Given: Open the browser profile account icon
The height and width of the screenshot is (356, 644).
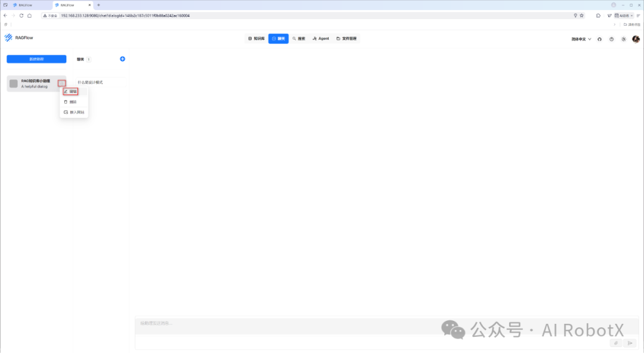Looking at the screenshot, I should click(x=614, y=5).
